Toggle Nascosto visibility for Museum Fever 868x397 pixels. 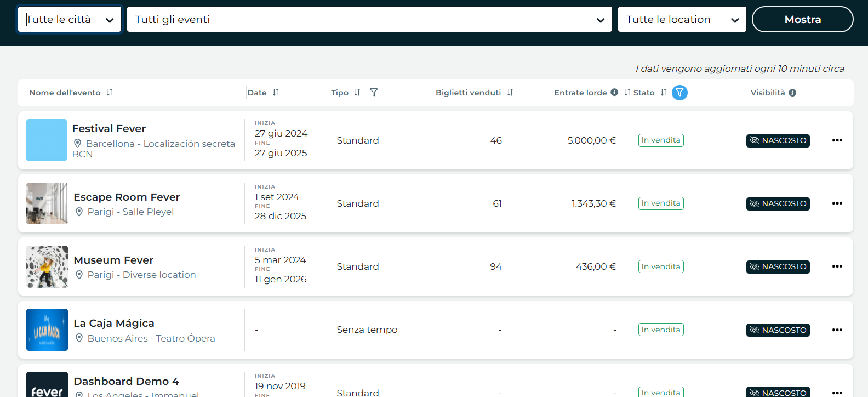pos(778,266)
